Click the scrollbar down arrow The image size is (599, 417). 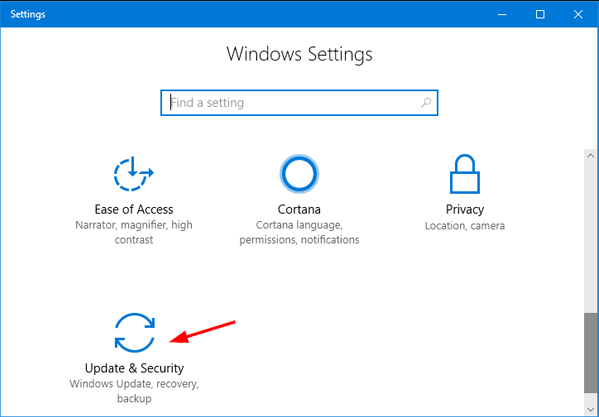[x=591, y=409]
